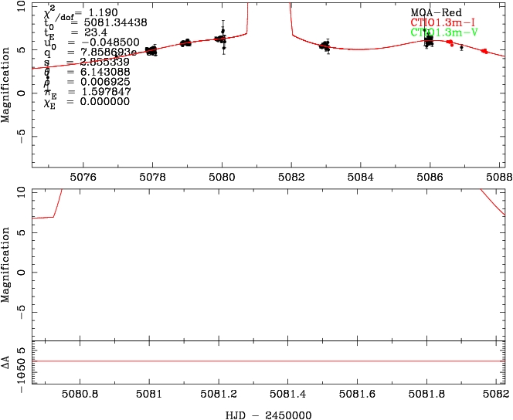Click the red horizontal line in residual panel
The image size is (513, 420).
pyautogui.click(x=270, y=361)
